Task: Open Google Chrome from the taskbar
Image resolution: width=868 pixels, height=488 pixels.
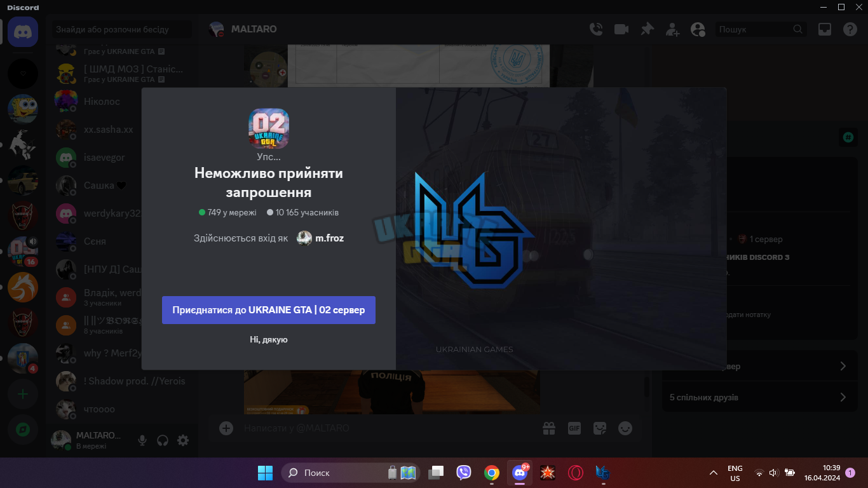Action: tap(491, 473)
